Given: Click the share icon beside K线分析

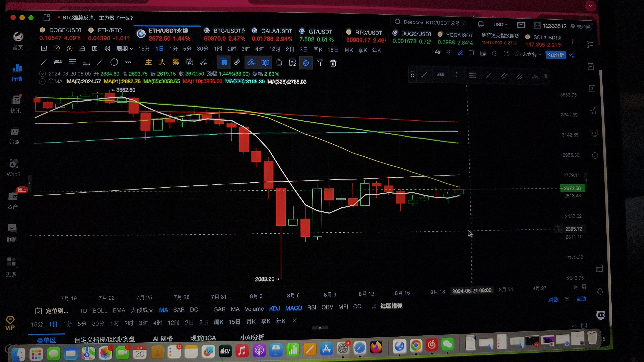Looking at the screenshot, I should [x=572, y=55].
